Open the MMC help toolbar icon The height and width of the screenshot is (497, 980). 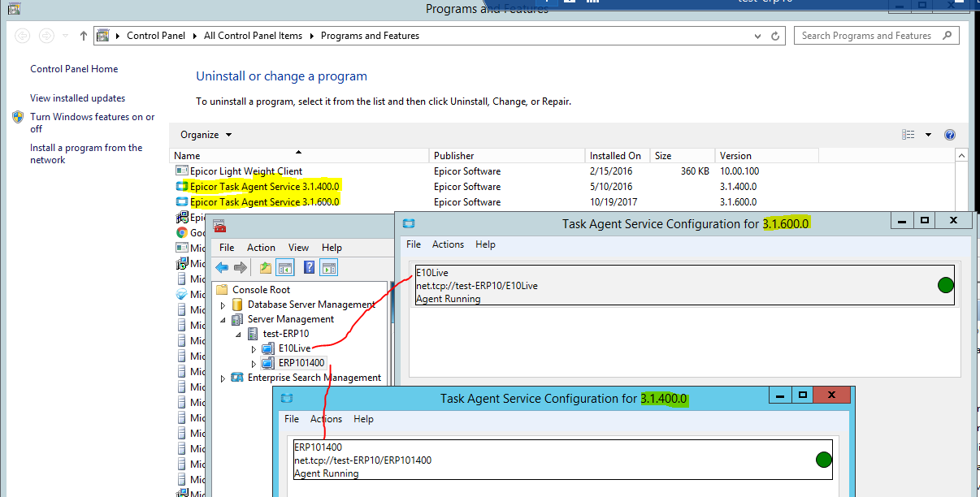[309, 267]
